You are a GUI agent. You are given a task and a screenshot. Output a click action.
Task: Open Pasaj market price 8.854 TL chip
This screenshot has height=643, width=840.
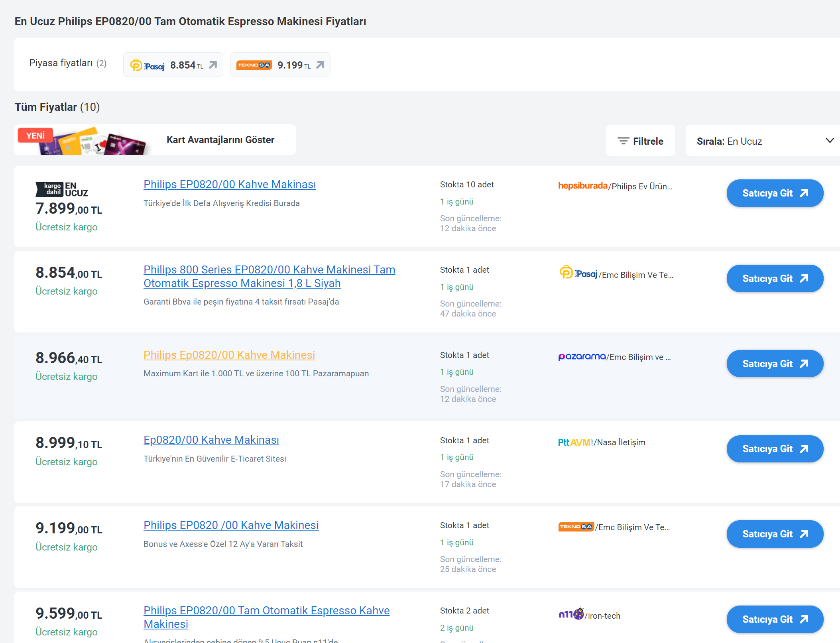[173, 65]
